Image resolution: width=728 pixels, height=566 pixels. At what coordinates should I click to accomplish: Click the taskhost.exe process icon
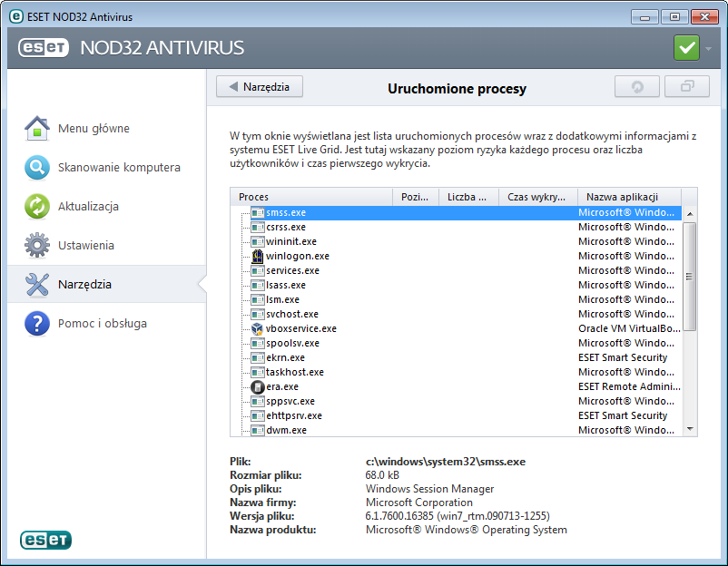pyautogui.click(x=257, y=372)
